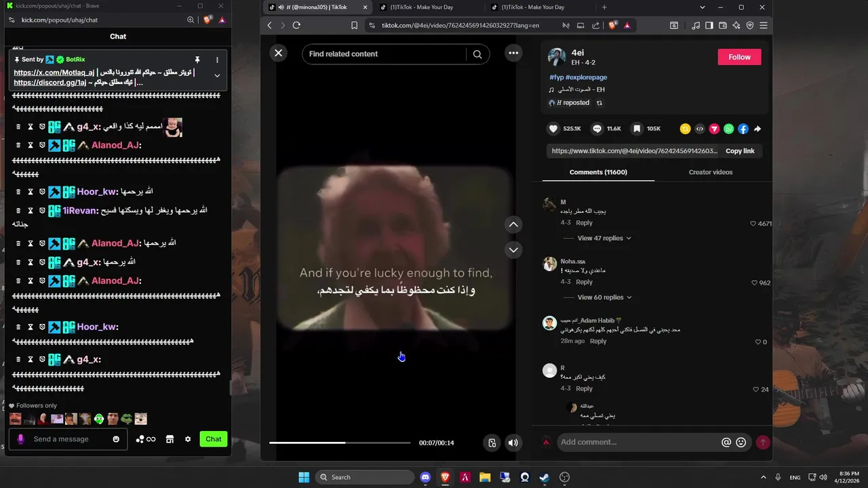This screenshot has width=868, height=488.
Task: Go to previous video with up arrow
Action: 513,224
